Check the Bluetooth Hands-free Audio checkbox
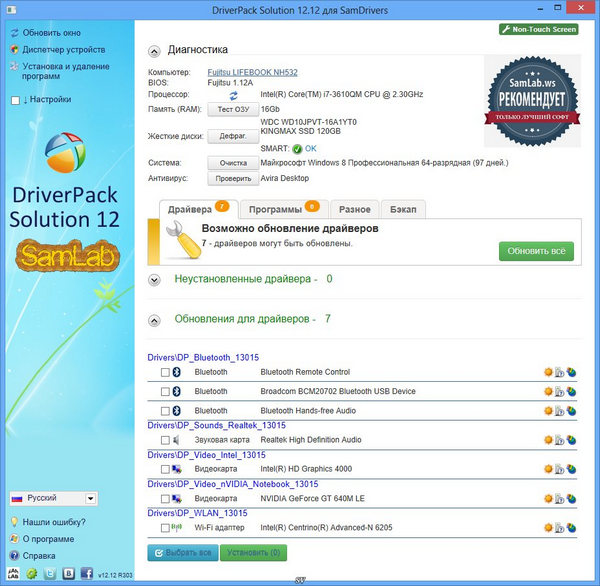This screenshot has width=600, height=586. (x=165, y=411)
